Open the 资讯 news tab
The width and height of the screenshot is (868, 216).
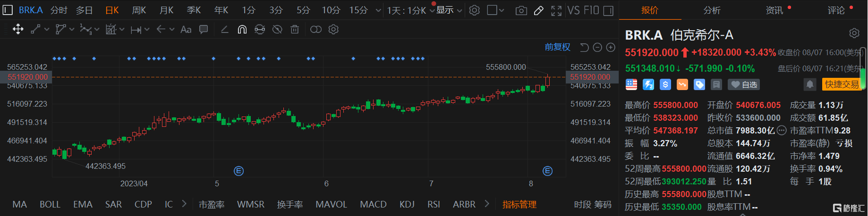coord(774,10)
